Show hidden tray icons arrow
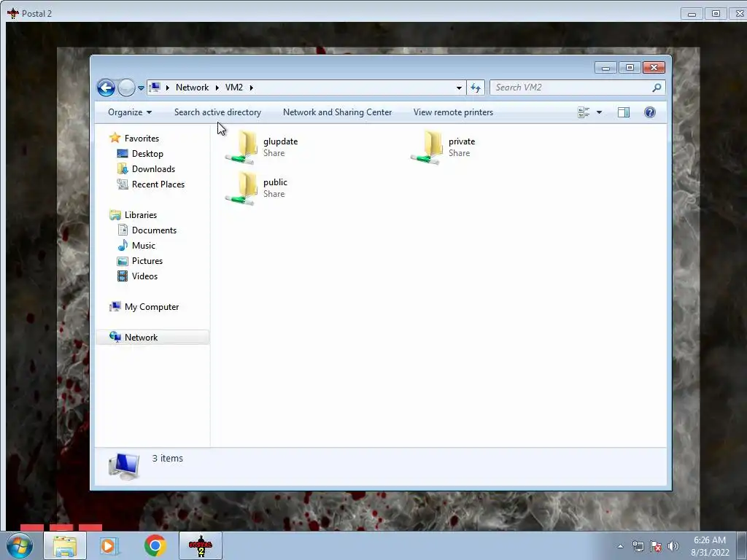 (x=620, y=546)
